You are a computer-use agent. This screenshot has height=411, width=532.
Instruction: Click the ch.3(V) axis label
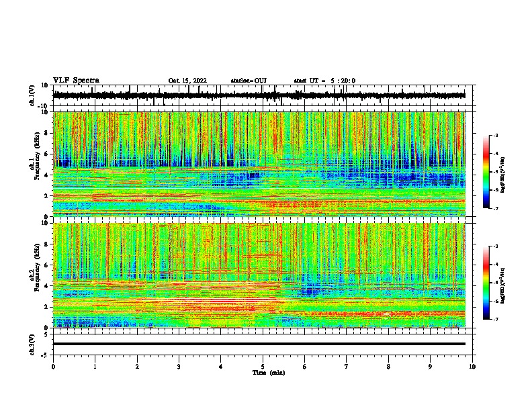[32, 345]
